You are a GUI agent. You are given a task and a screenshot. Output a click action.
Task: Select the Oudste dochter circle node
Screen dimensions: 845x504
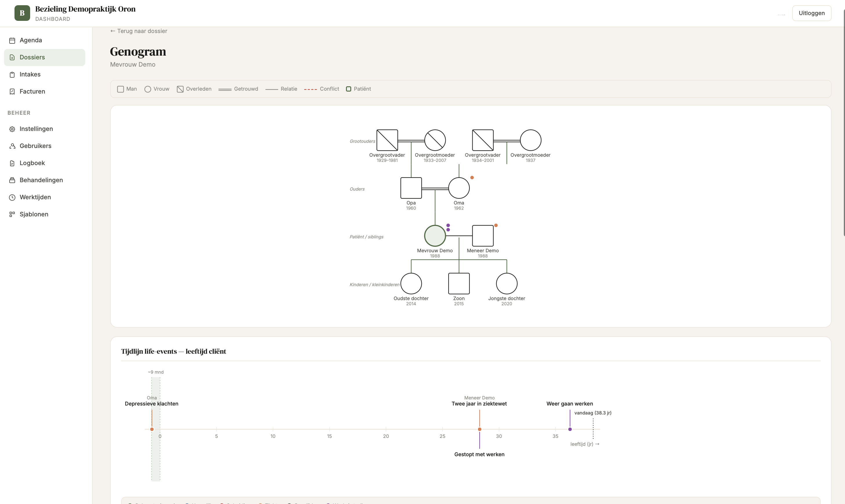click(411, 284)
